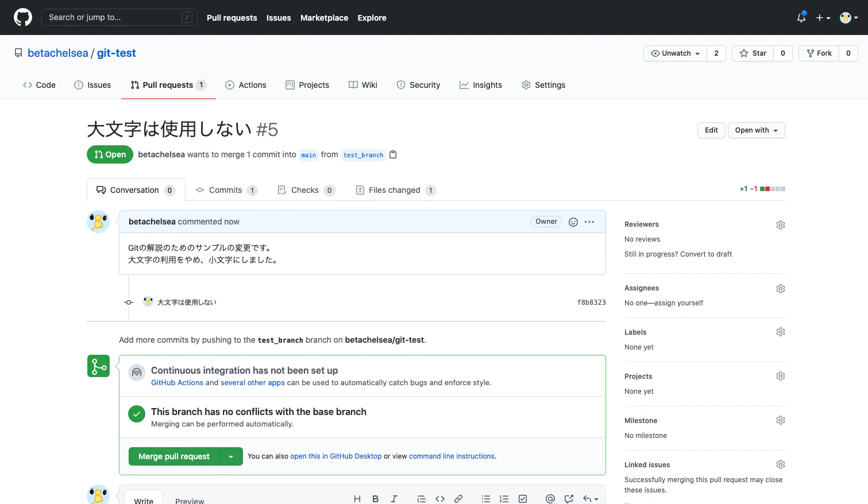Expand the Open with dropdown
The width and height of the screenshot is (868, 504).
tap(757, 130)
